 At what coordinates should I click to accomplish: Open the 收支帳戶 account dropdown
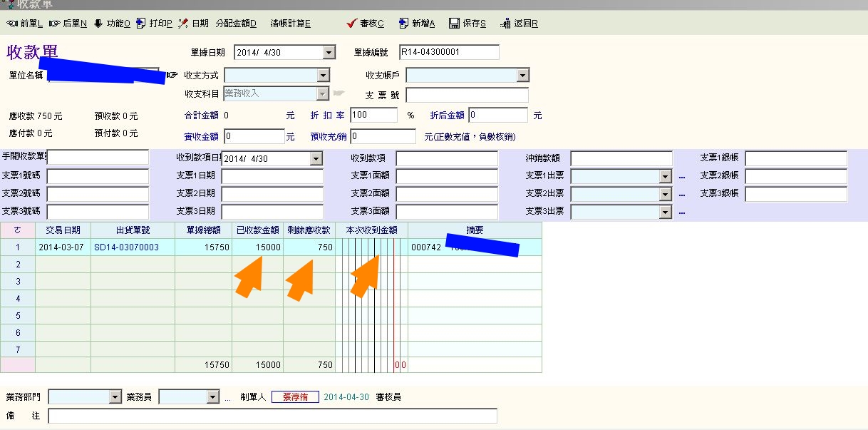[x=523, y=76]
